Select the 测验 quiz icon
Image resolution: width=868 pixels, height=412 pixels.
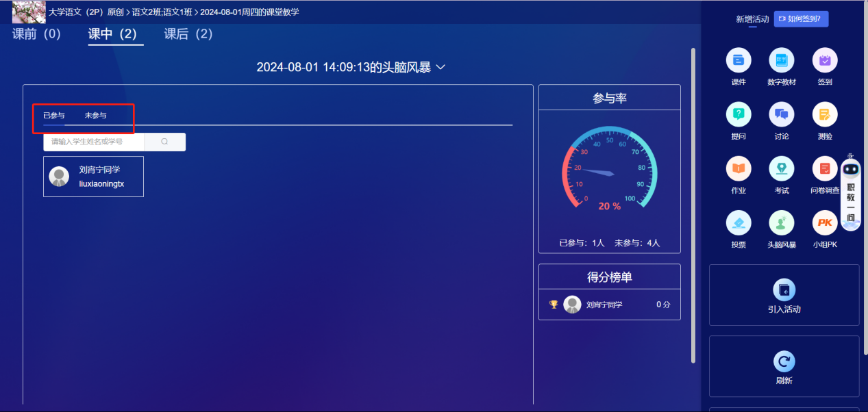click(825, 114)
